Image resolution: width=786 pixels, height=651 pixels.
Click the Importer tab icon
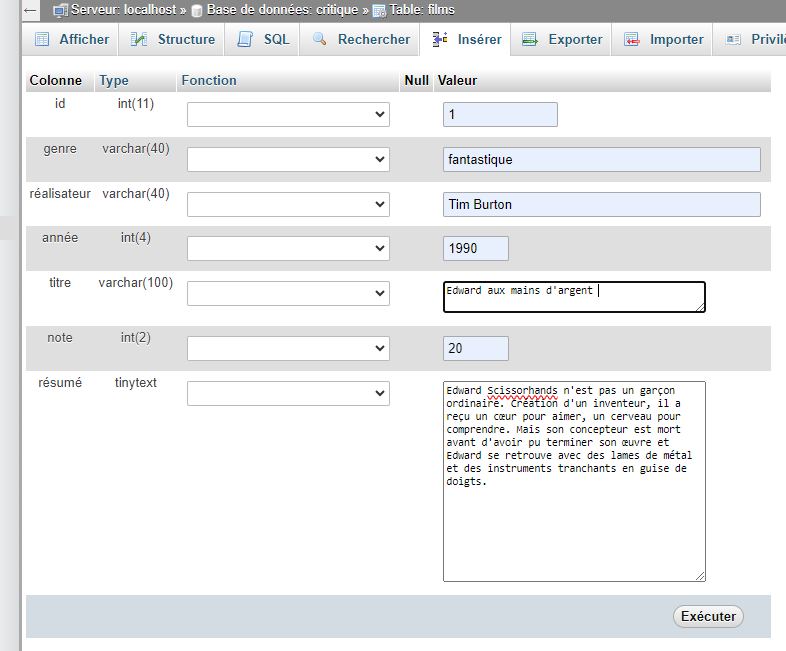(x=632, y=39)
